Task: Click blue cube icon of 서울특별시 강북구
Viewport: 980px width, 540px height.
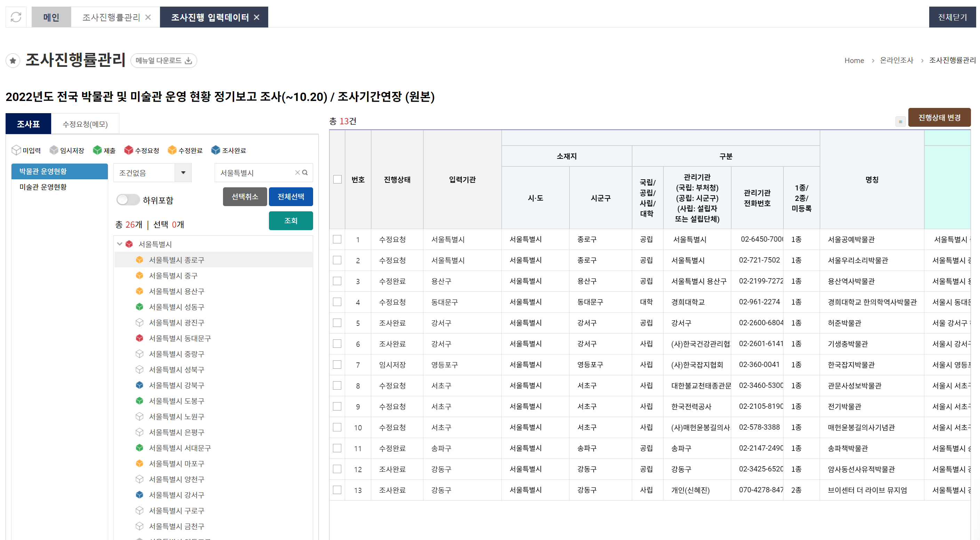Action: click(140, 385)
